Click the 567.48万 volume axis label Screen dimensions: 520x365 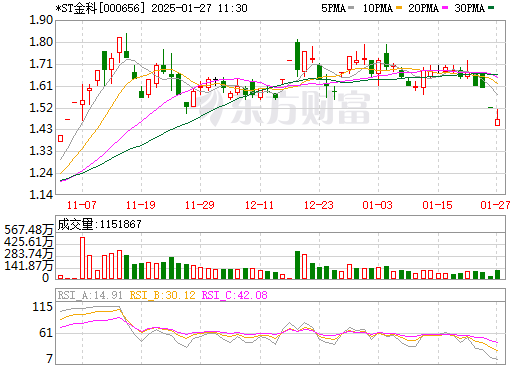coord(28,230)
